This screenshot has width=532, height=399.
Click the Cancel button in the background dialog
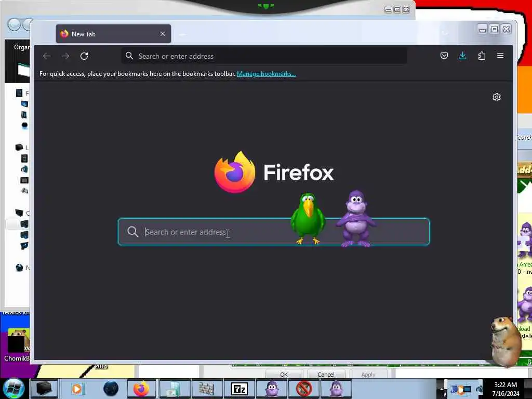click(326, 374)
